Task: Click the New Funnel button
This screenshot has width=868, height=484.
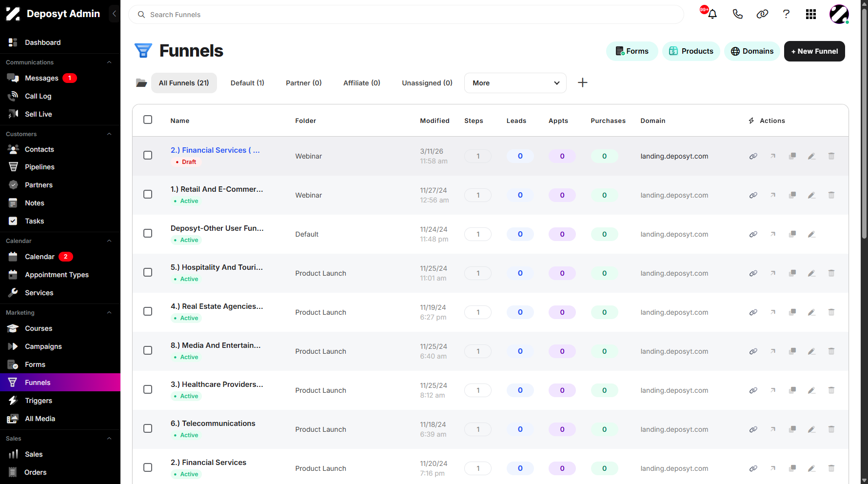Action: 814,51
